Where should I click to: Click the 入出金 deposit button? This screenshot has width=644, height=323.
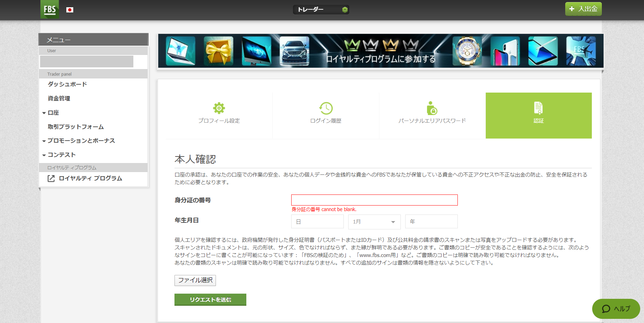583,9
